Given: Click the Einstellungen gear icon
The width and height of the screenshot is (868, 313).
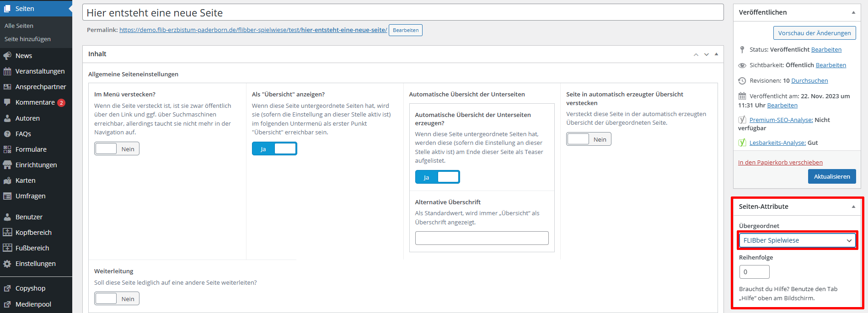Looking at the screenshot, I should (x=7, y=264).
